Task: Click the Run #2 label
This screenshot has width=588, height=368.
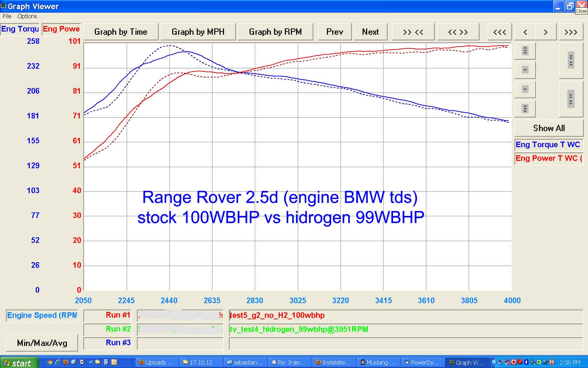Action: (107, 329)
